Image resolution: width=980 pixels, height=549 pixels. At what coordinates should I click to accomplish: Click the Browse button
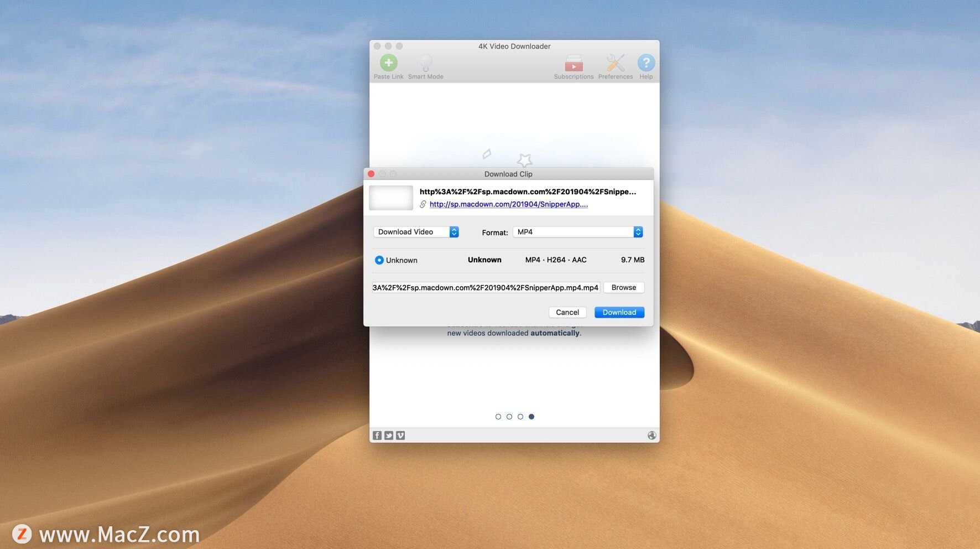tap(624, 287)
